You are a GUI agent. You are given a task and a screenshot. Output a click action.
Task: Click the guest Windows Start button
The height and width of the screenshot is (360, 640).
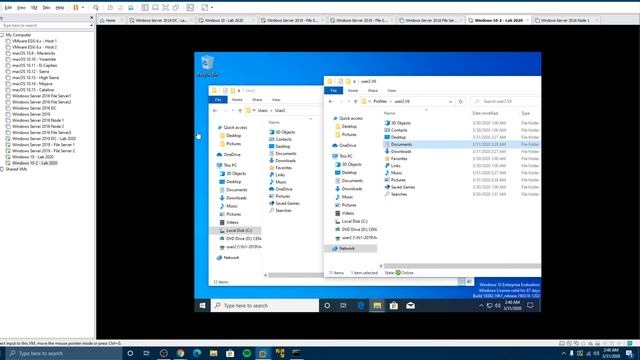pos(202,305)
